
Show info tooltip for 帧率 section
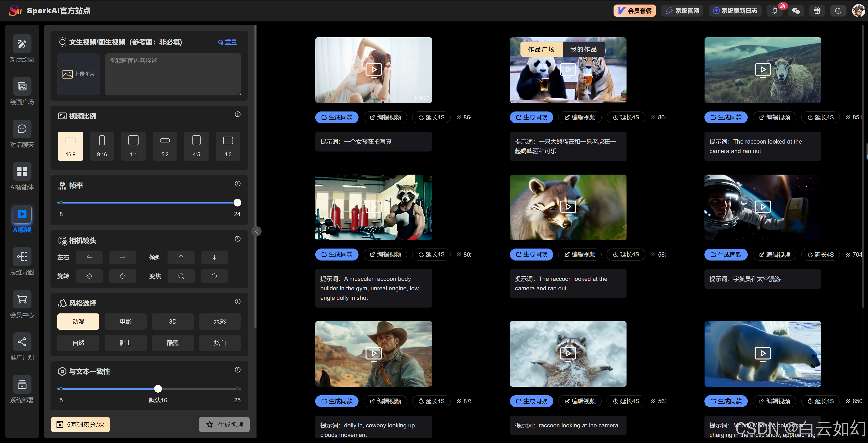237,184
